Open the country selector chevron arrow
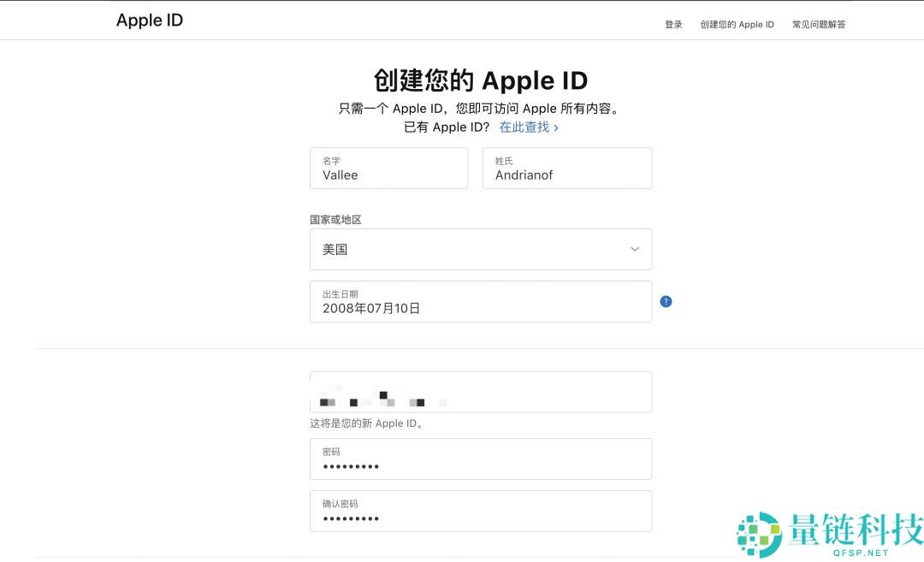 click(x=634, y=249)
